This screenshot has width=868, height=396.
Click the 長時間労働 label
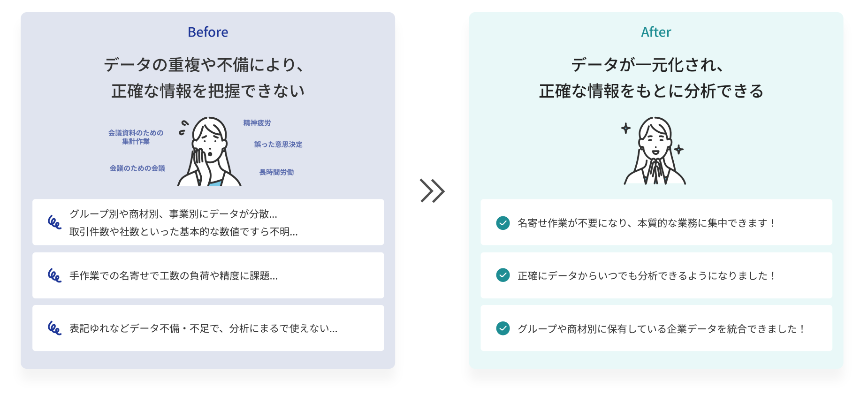pyautogui.click(x=276, y=172)
